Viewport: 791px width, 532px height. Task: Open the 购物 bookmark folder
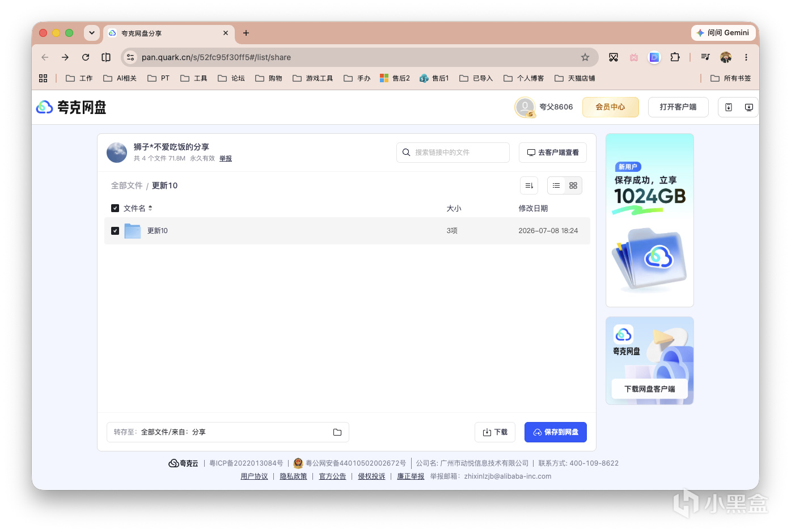[269, 78]
